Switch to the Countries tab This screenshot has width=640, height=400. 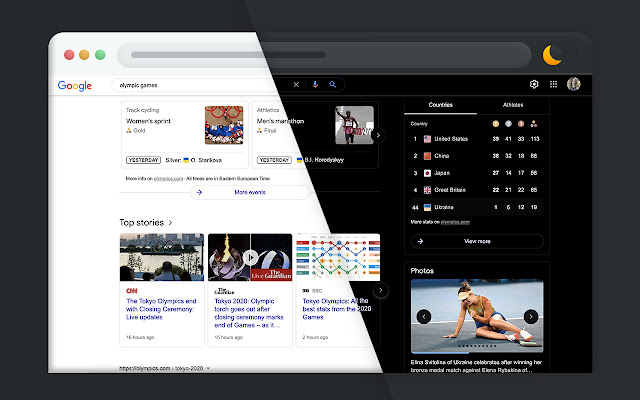tap(440, 105)
